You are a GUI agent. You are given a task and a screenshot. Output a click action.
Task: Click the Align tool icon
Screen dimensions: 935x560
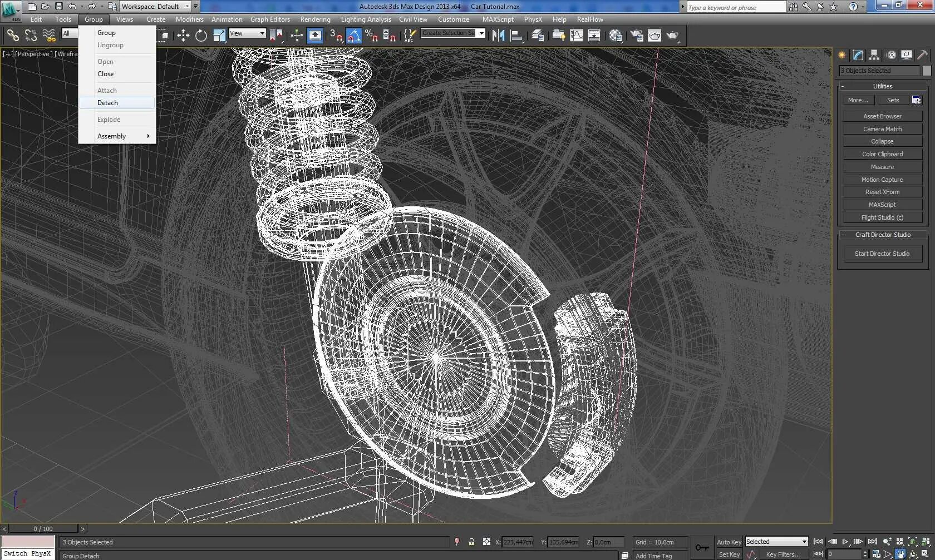click(x=516, y=36)
